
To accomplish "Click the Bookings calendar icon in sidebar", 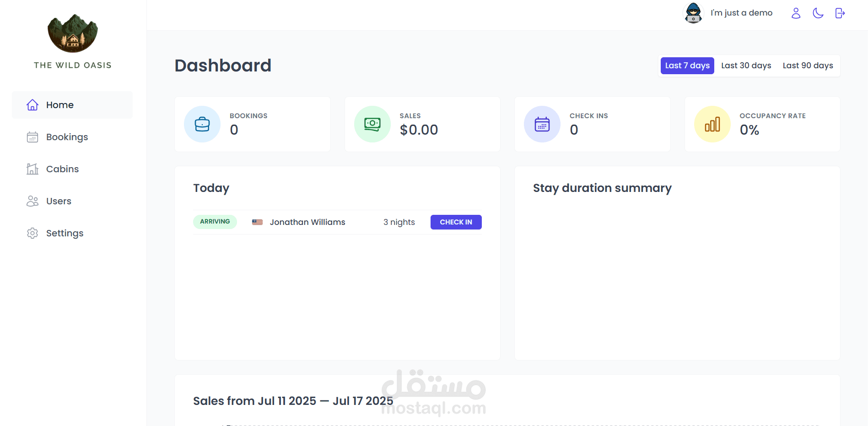I will coord(32,137).
